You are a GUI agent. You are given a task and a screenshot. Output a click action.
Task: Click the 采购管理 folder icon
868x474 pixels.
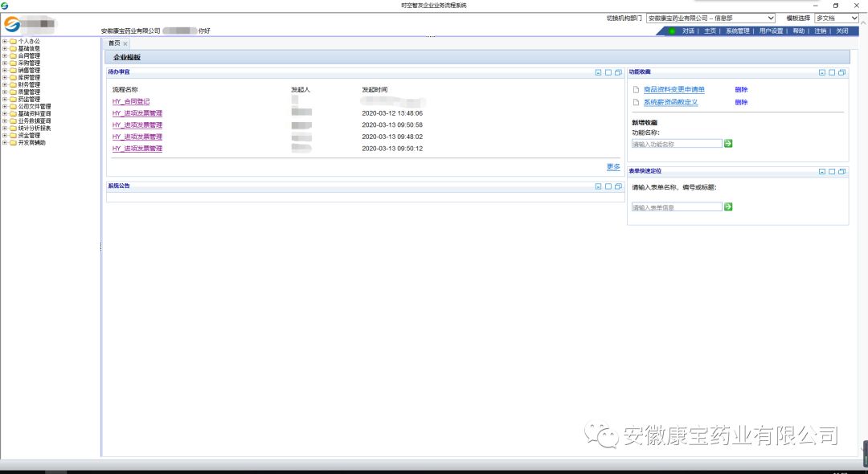(x=13, y=63)
